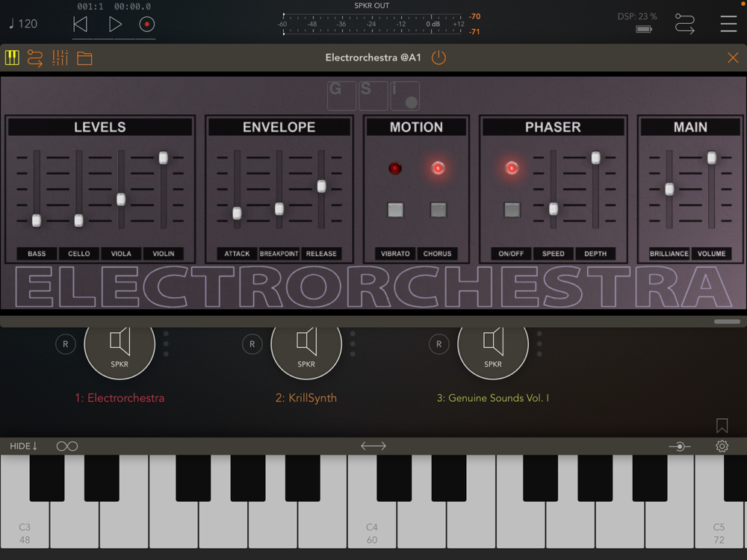The width and height of the screenshot is (747, 560).
Task: Arm recording with the record button
Action: (146, 25)
